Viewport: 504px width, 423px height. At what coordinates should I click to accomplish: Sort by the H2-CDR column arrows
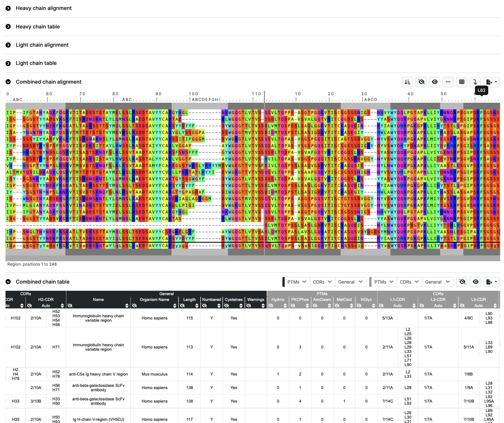pos(62,306)
